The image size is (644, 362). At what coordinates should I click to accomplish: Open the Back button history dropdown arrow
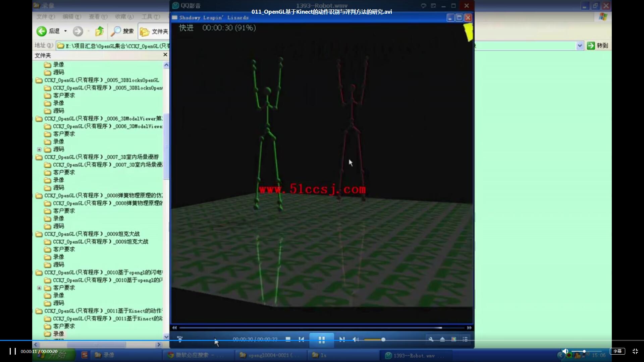[x=65, y=31]
